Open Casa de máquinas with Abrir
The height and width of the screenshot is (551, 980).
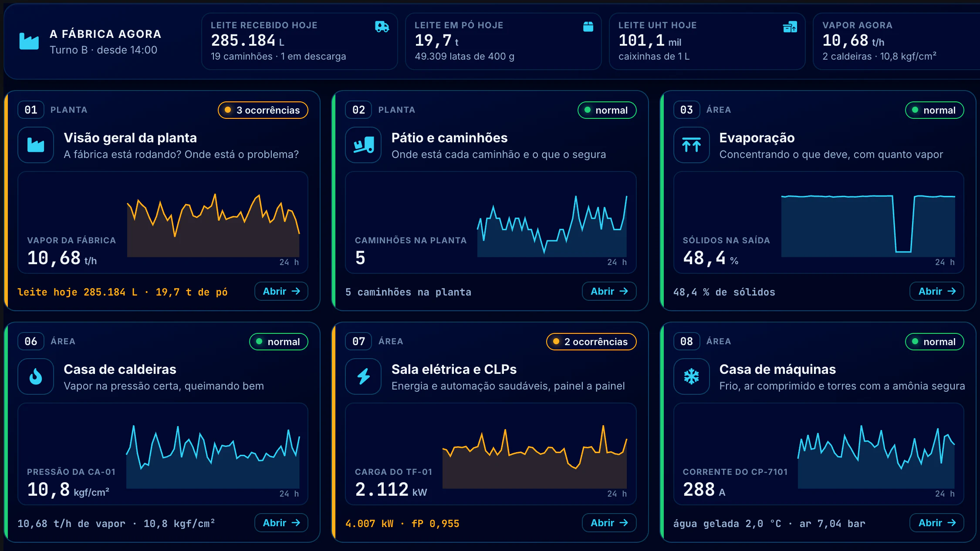point(937,523)
